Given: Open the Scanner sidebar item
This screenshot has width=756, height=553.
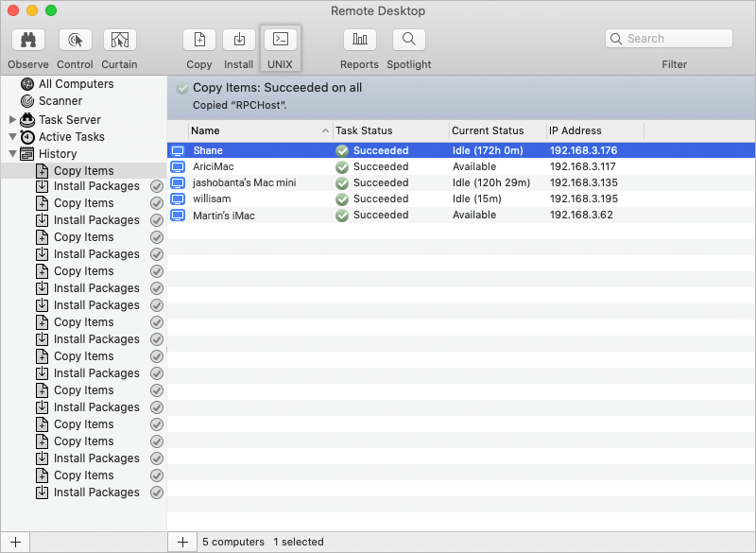Looking at the screenshot, I should [60, 101].
